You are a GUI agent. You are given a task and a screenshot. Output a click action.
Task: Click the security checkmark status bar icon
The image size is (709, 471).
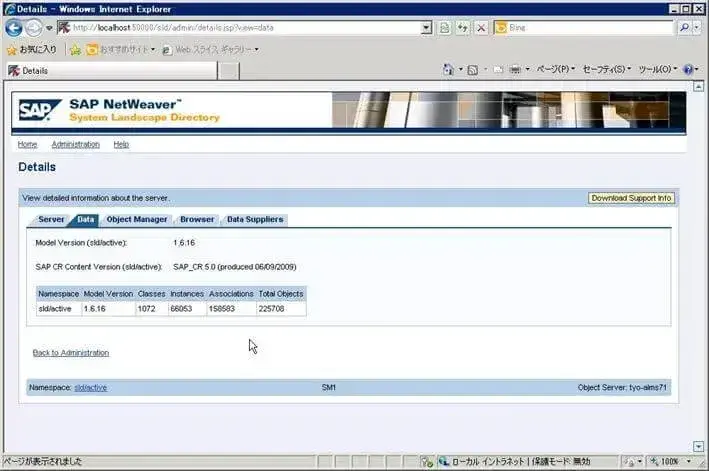tap(426, 462)
